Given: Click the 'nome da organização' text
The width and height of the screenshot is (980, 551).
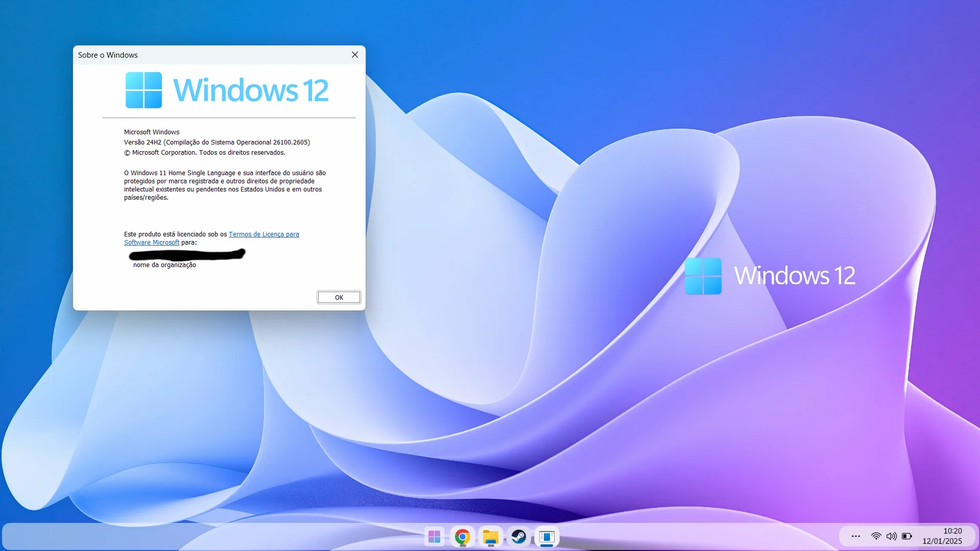Looking at the screenshot, I should tap(164, 265).
